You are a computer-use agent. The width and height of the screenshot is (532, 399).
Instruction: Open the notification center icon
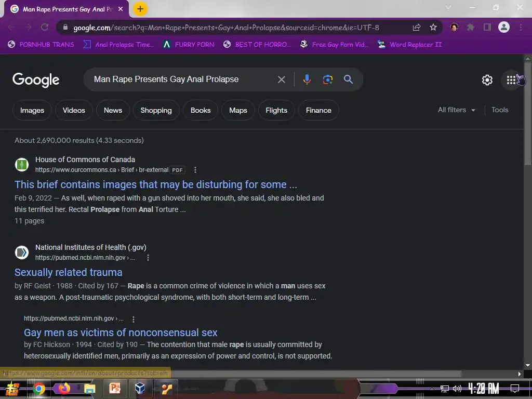[515, 389]
